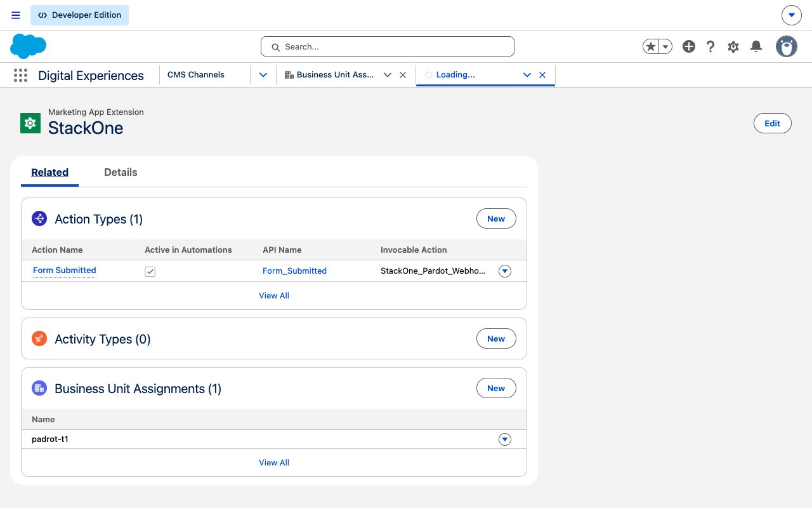This screenshot has height=508, width=812.
Task: Open the App Launcher dots grid
Action: pos(20,76)
